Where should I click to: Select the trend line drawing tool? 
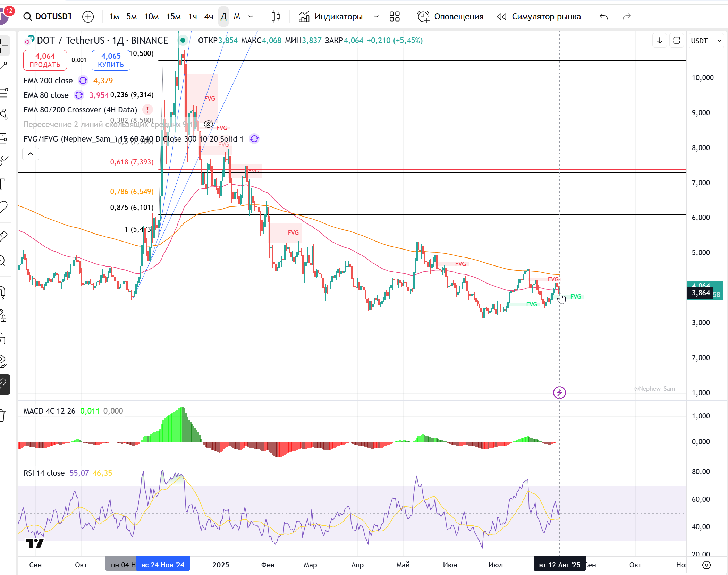pos(3,66)
